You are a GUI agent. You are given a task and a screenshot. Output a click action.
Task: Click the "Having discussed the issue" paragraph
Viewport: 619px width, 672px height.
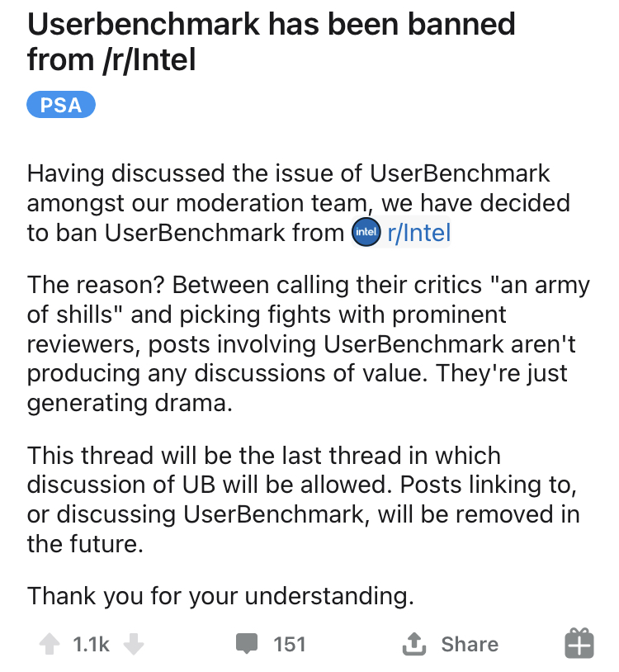[299, 203]
